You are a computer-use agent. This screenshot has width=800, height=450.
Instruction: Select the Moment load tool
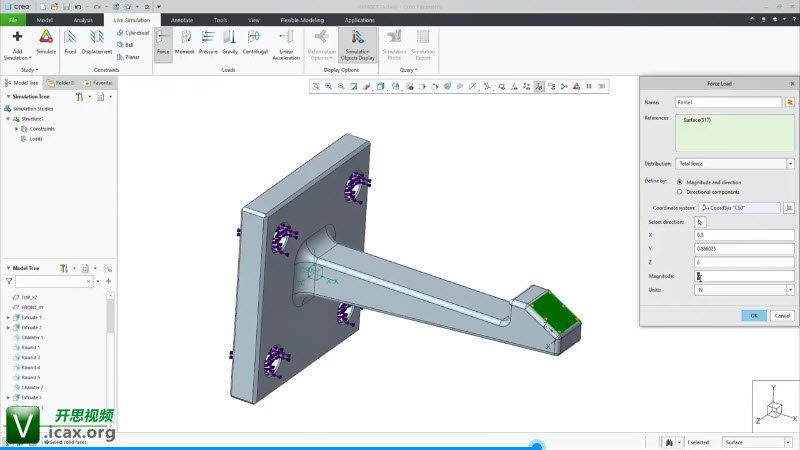185,40
